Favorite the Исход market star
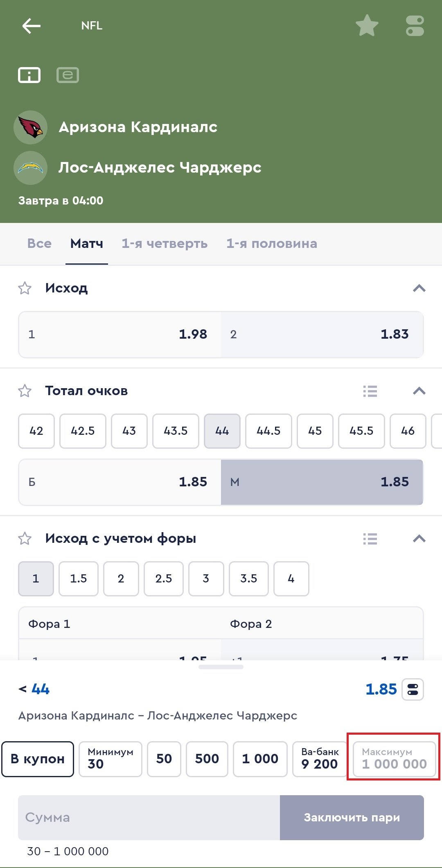The image size is (442, 868). tap(25, 288)
